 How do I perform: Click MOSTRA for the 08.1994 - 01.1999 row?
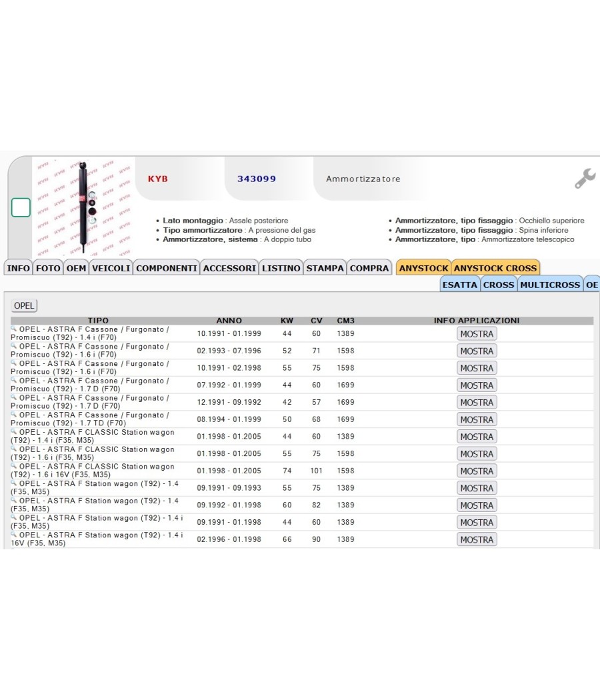477,419
